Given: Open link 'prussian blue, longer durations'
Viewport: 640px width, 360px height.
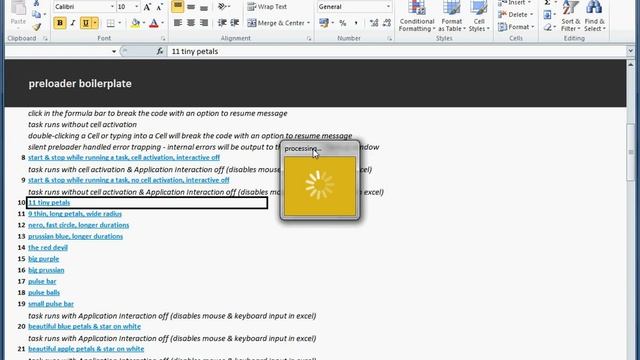Looking at the screenshot, I should [76, 236].
